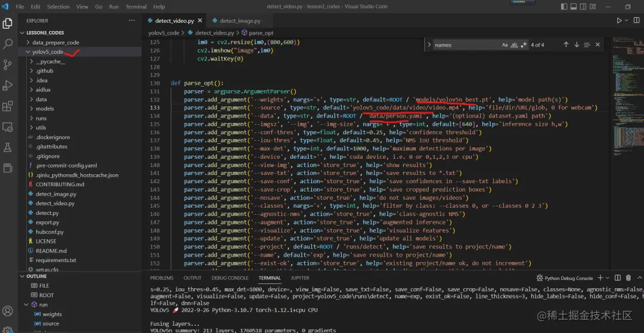Open the Explorer view in activity bar
The image size is (644, 333).
pos(7,23)
